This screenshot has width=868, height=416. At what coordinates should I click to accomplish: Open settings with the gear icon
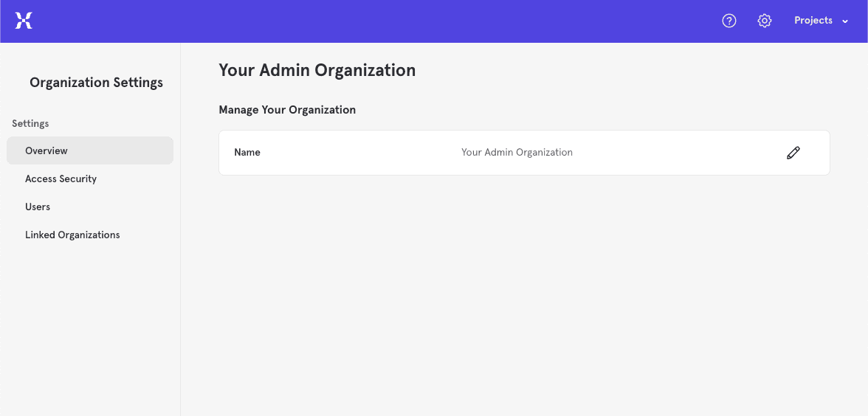765,21
